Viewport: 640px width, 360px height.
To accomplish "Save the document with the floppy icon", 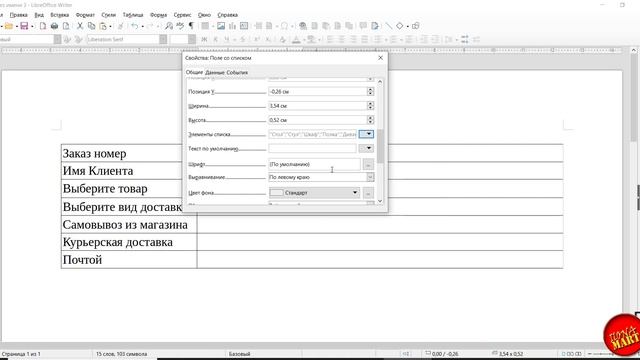I will point(24,26).
